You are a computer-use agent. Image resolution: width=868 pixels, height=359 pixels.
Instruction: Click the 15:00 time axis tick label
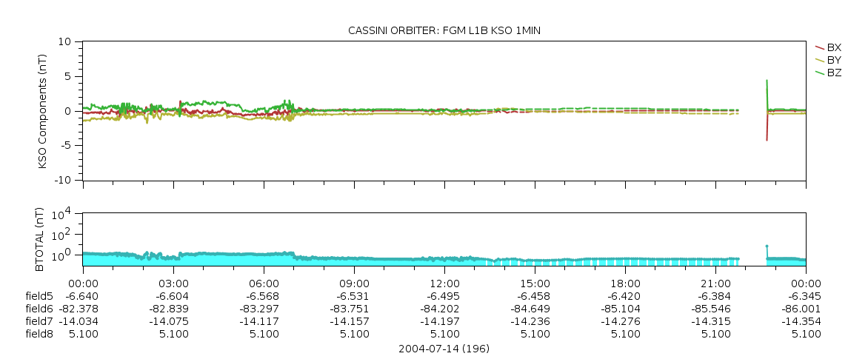click(535, 283)
